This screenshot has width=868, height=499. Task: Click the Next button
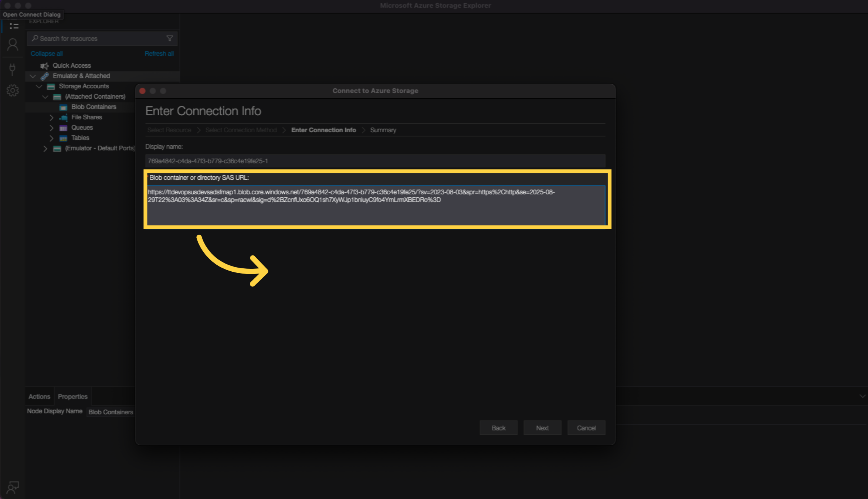(542, 428)
